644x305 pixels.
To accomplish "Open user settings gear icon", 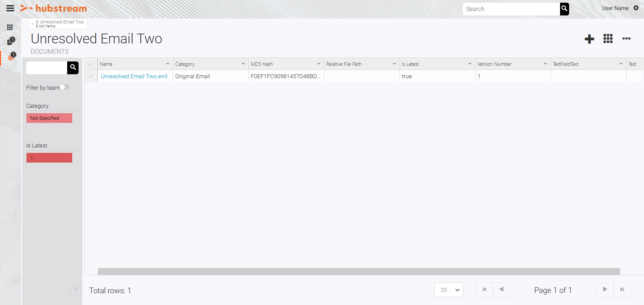I will click(x=636, y=8).
